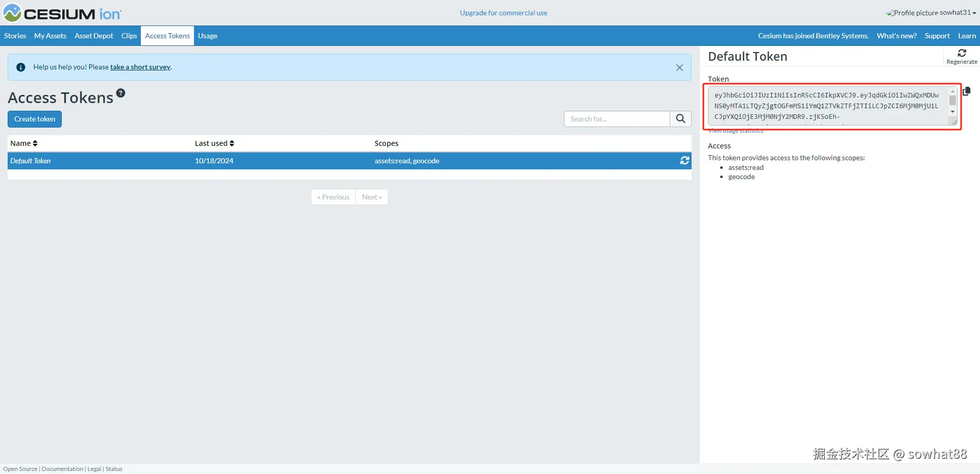The width and height of the screenshot is (980, 474).
Task: Click the 10/18/2024 last used cell
Action: coord(214,161)
